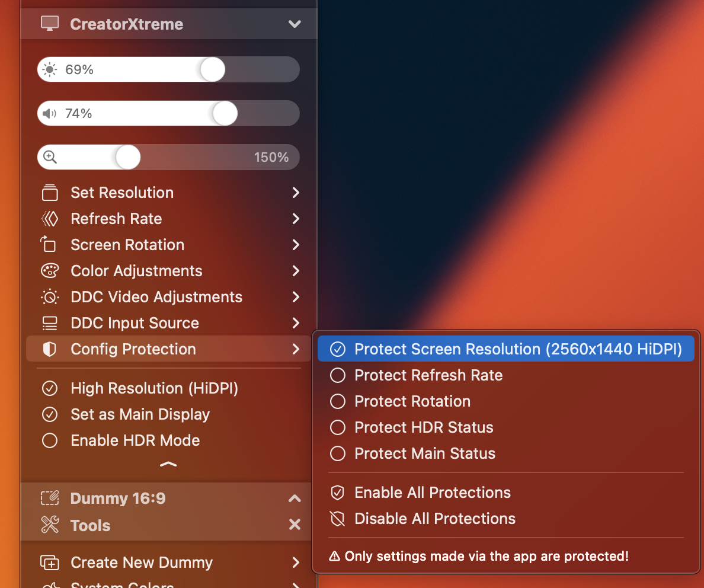Click the Color Adjustments palette icon

[x=50, y=270]
